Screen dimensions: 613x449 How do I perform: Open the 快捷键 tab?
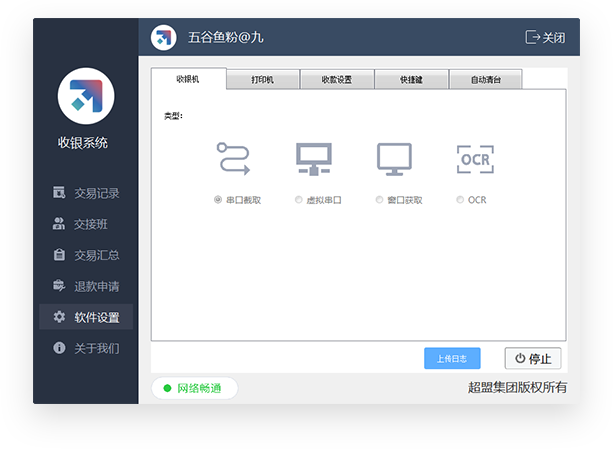[411, 80]
